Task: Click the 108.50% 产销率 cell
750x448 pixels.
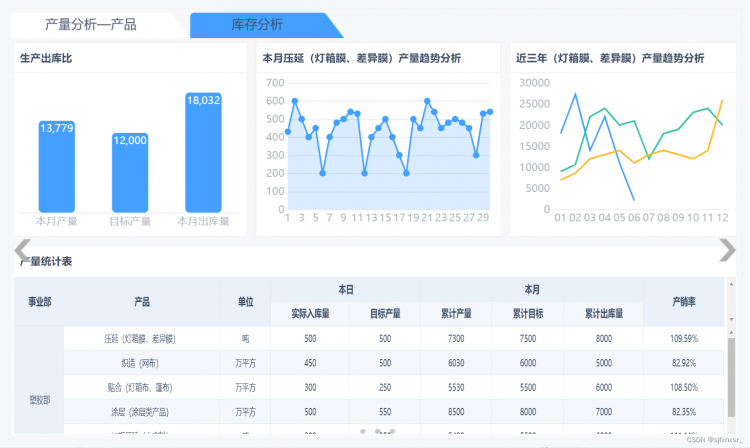Action: 684,387
